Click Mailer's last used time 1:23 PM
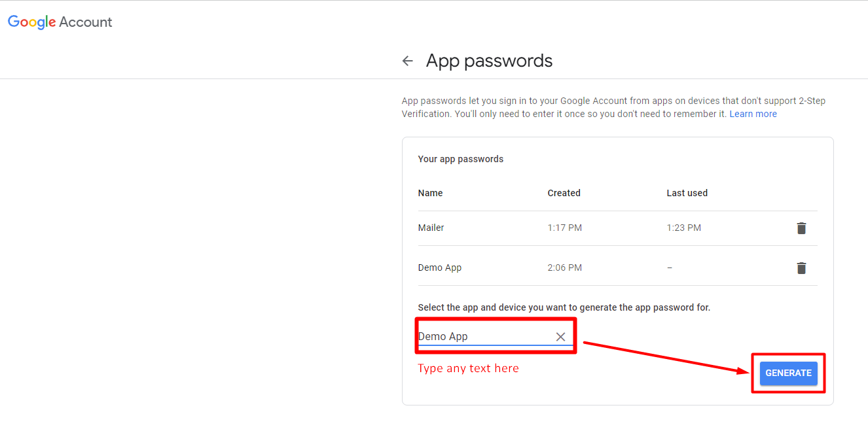This screenshot has width=868, height=448. 683,228
